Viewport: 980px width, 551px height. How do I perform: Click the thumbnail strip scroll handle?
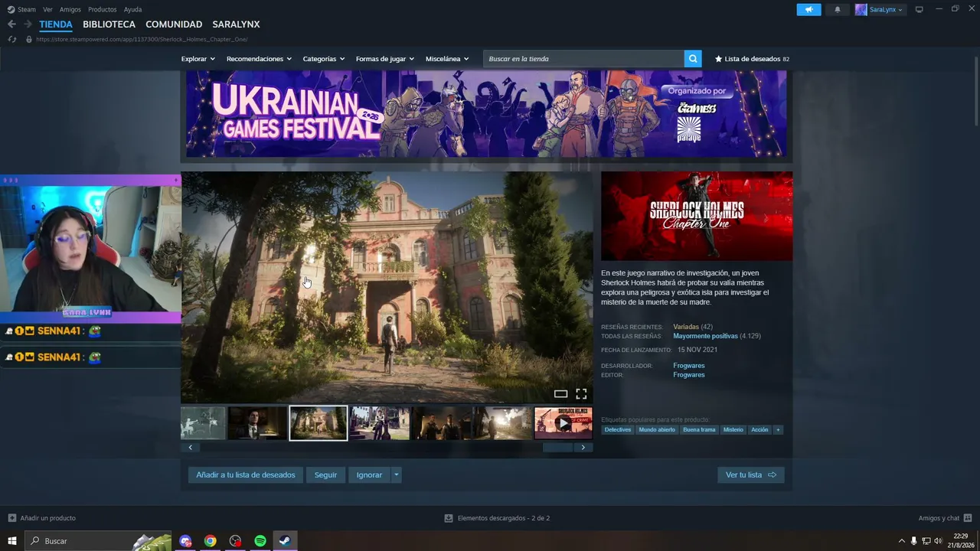point(557,448)
